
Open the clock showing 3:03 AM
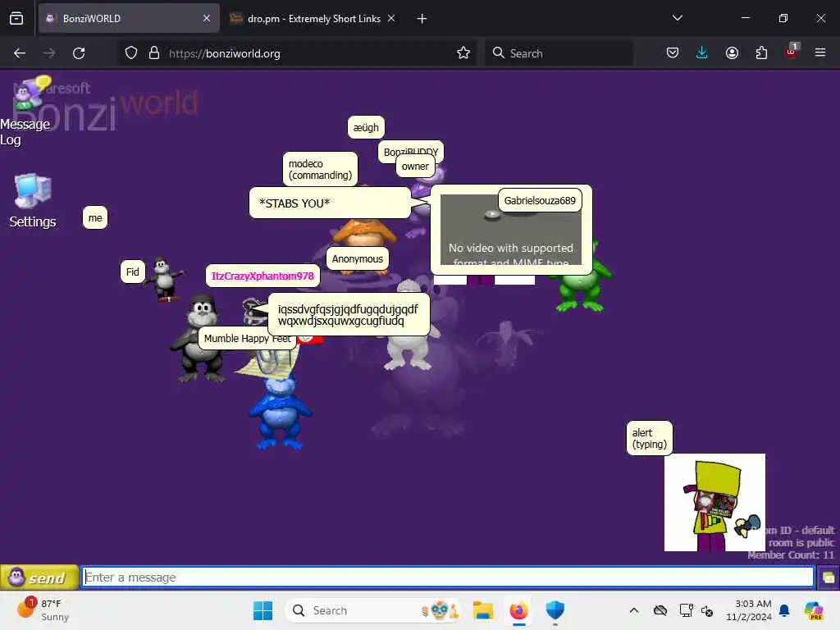pos(748,610)
